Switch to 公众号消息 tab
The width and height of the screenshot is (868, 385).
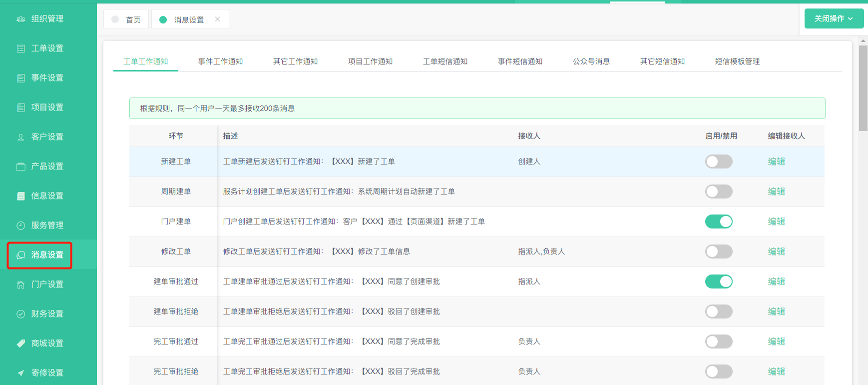(591, 61)
